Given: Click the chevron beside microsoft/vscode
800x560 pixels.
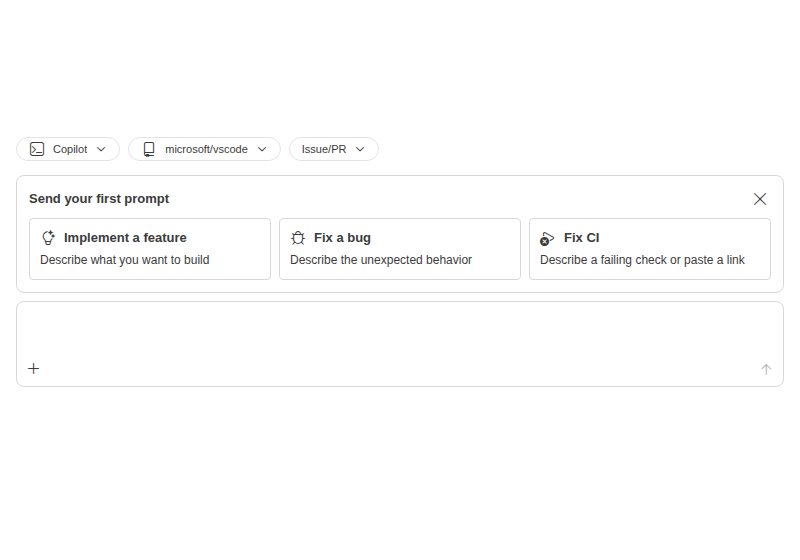Looking at the screenshot, I should coord(262,149).
